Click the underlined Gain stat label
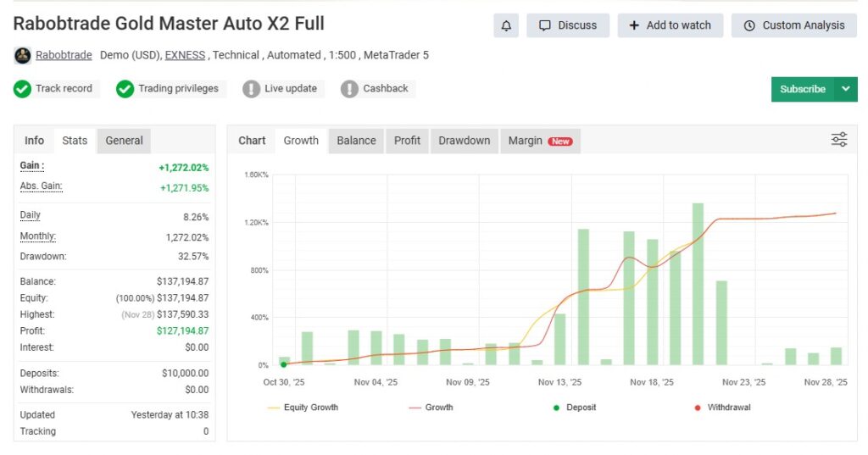 (32, 166)
